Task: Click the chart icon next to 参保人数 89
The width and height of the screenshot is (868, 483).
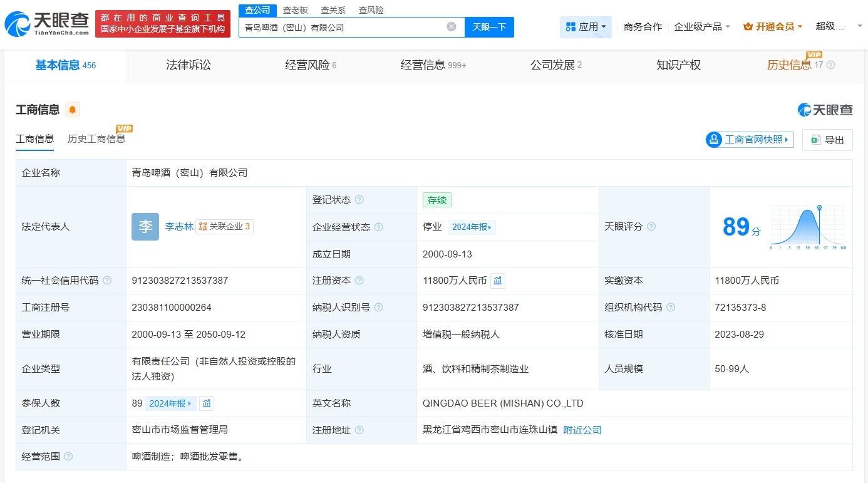Action: [207, 403]
